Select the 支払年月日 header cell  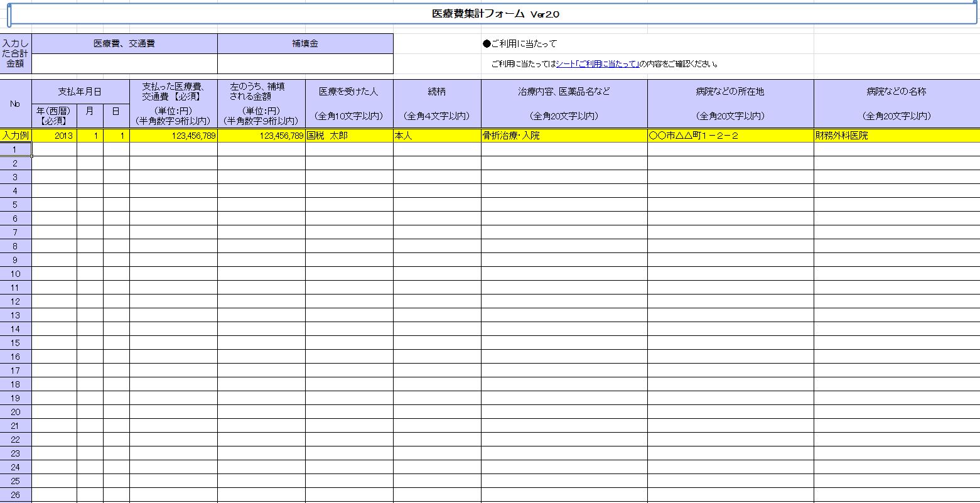[x=80, y=92]
